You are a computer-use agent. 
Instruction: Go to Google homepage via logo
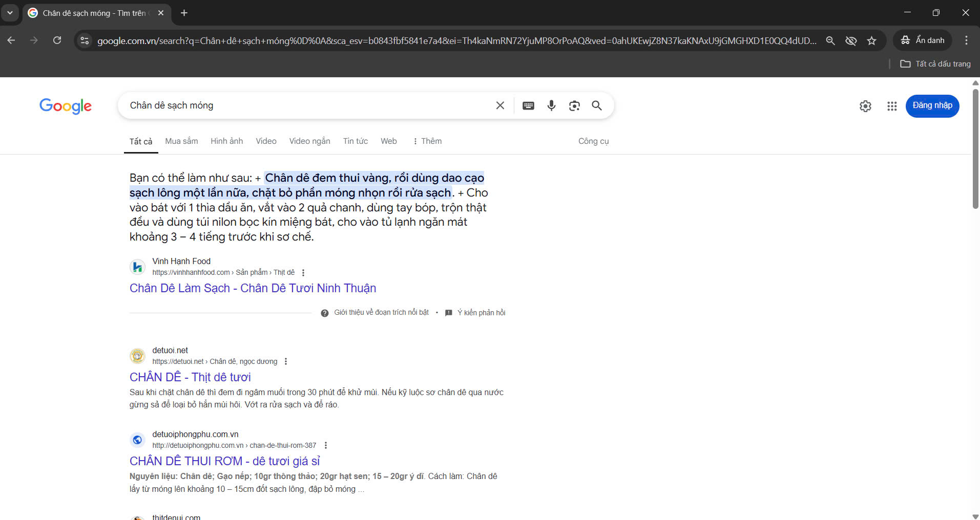66,105
